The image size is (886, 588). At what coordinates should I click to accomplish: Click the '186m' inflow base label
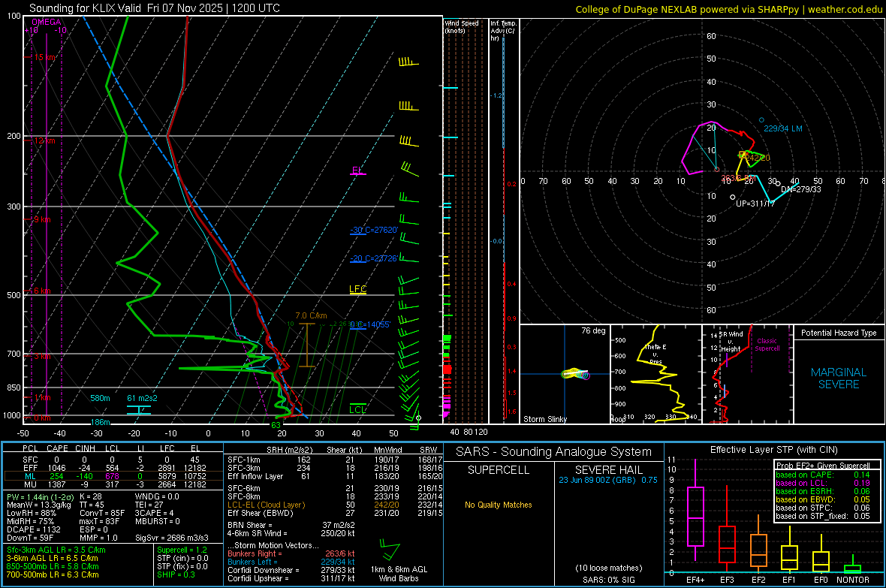100,422
